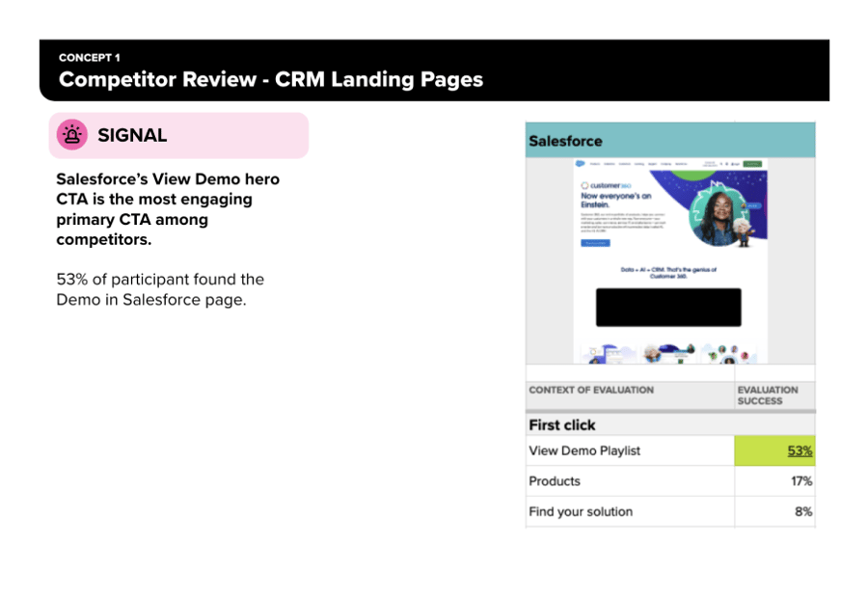This screenshot has height=597, width=868.
Task: Click the Find your solution row
Action: (x=670, y=512)
